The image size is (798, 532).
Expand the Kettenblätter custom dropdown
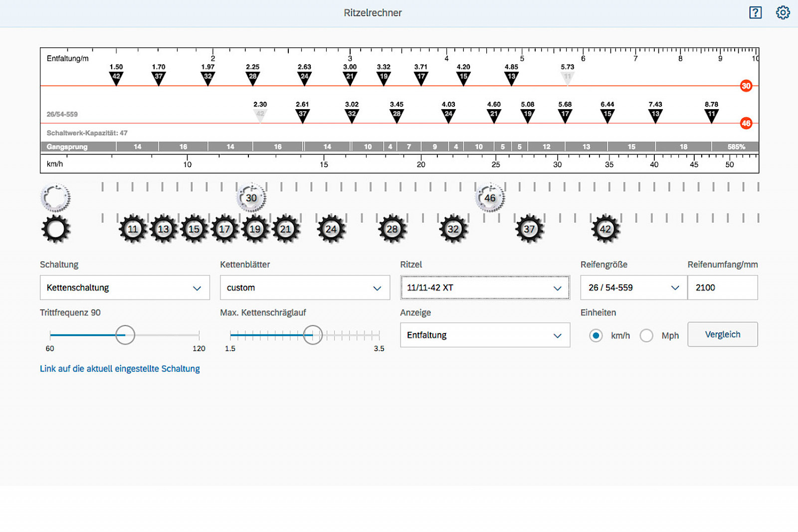coord(305,288)
